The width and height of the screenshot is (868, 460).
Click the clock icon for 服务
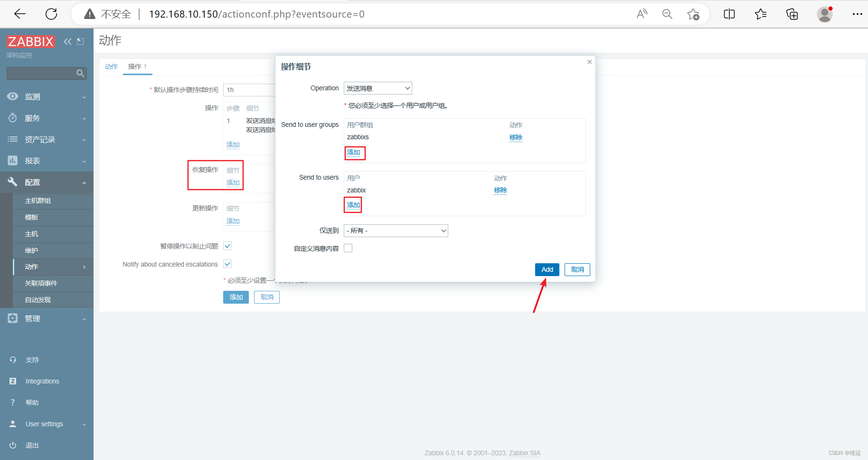click(x=13, y=118)
